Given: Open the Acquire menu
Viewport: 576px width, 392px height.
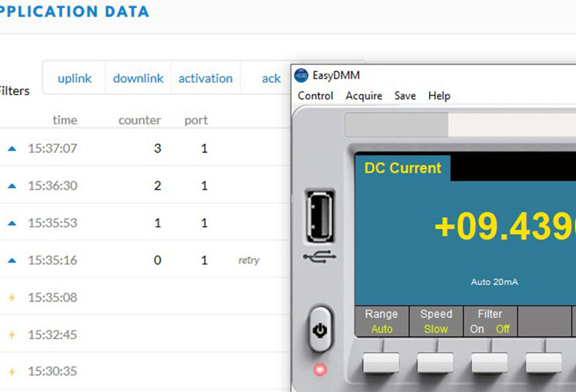Looking at the screenshot, I should point(363,96).
